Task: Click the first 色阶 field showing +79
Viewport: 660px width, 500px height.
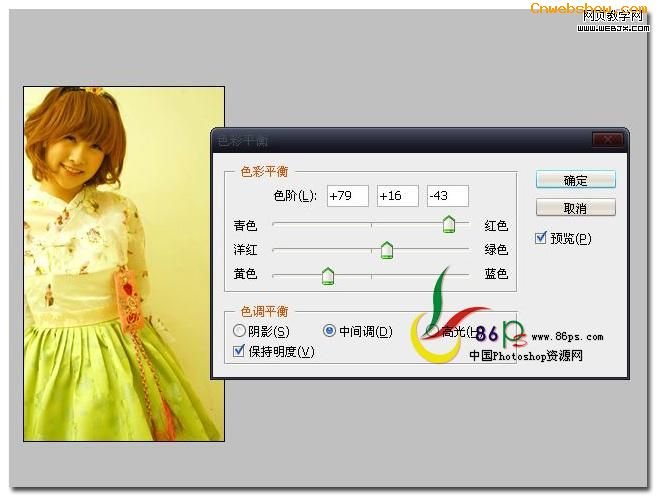Action: point(348,196)
